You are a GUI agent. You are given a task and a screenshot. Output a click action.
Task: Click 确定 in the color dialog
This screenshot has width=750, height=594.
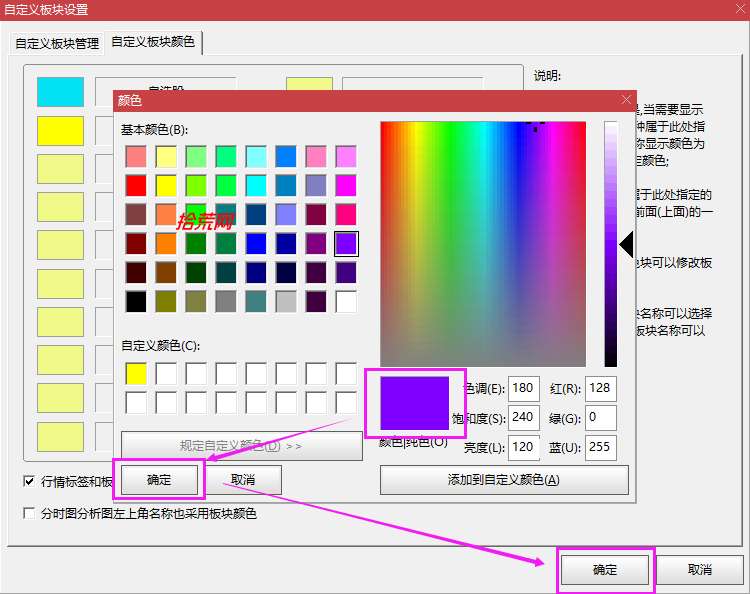pos(159,479)
